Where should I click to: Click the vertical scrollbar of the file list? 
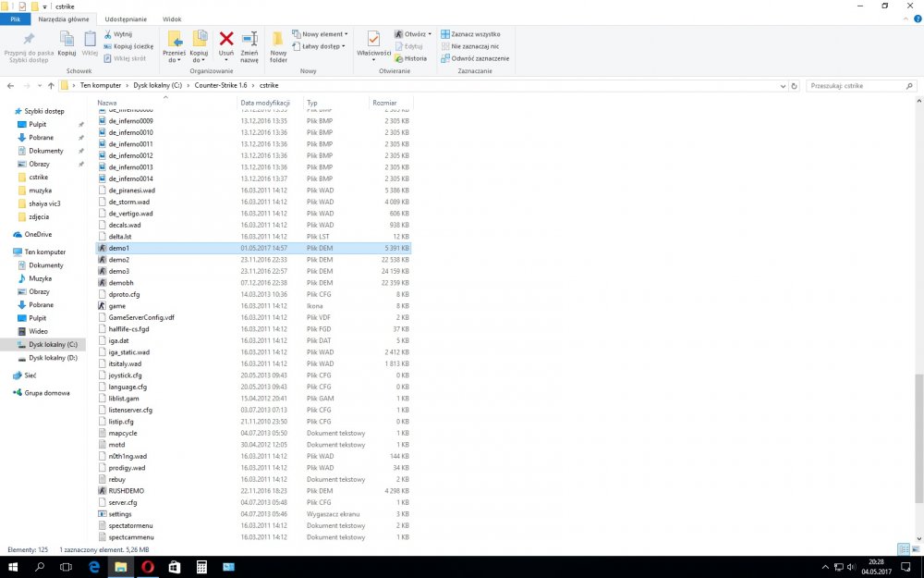pos(918,439)
